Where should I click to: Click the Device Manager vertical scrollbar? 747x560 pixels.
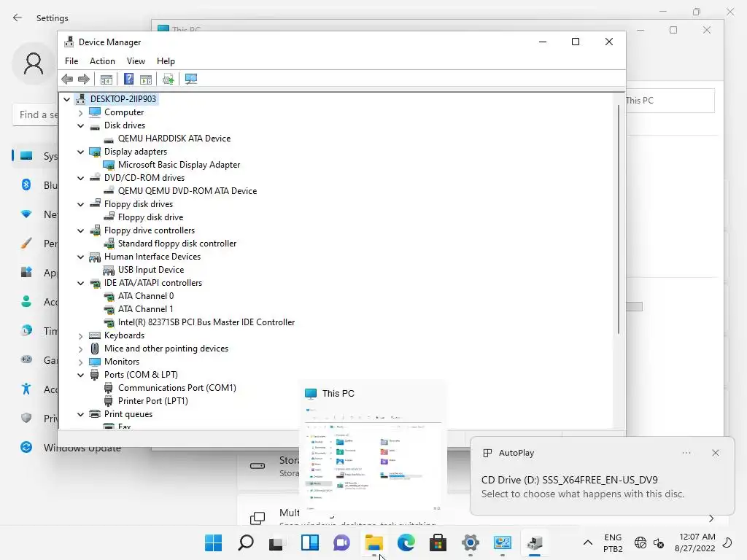[619, 219]
